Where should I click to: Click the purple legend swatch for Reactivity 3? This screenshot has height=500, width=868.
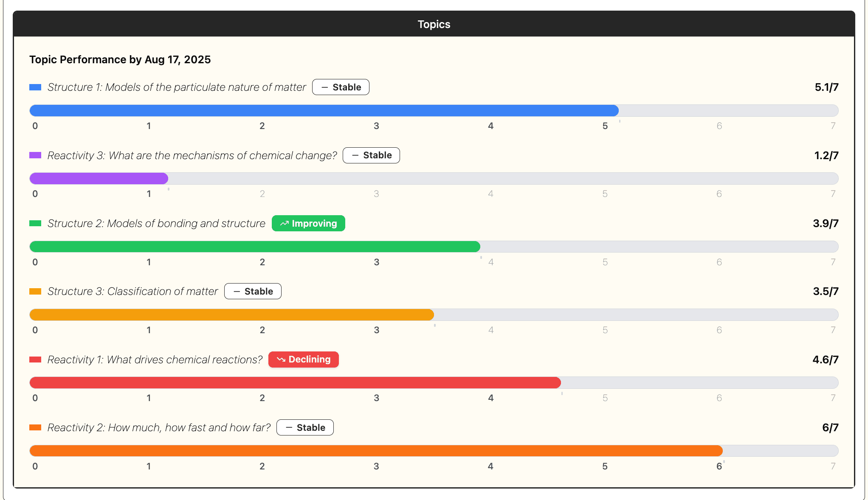click(x=35, y=155)
